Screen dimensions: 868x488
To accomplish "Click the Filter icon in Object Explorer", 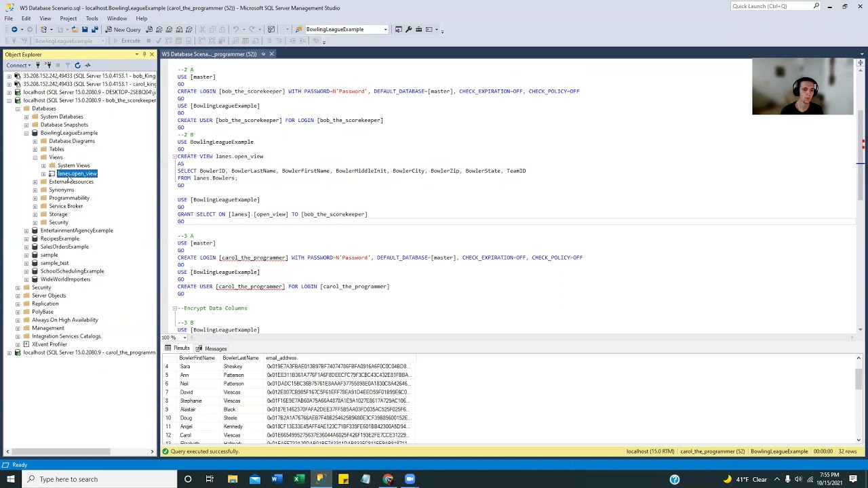I will tap(67, 66).
